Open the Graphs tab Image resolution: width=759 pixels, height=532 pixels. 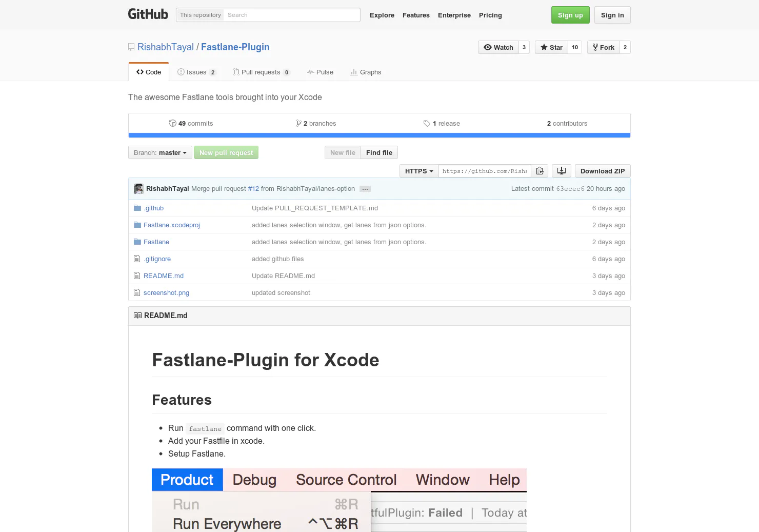click(x=365, y=72)
